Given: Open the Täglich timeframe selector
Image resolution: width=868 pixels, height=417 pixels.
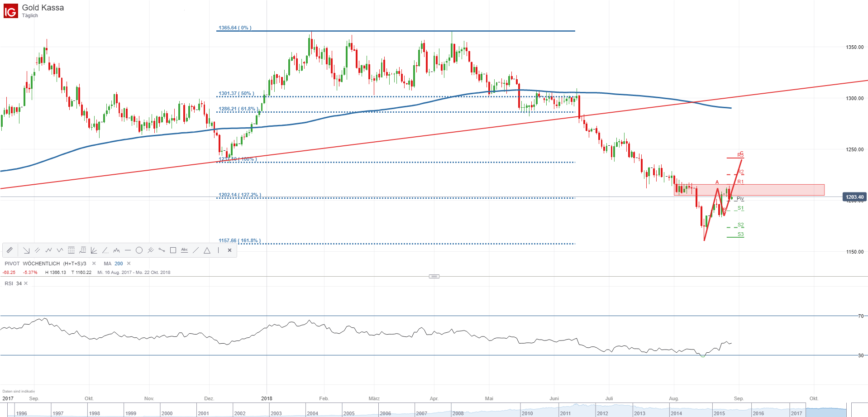Looking at the screenshot, I should (x=30, y=15).
